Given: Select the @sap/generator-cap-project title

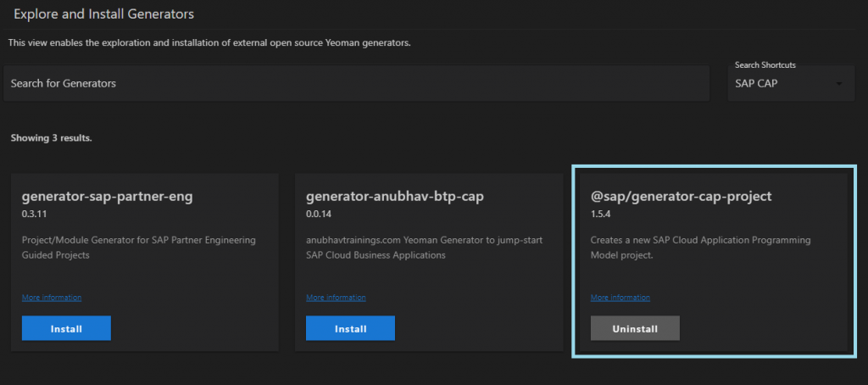Looking at the screenshot, I should click(x=681, y=197).
